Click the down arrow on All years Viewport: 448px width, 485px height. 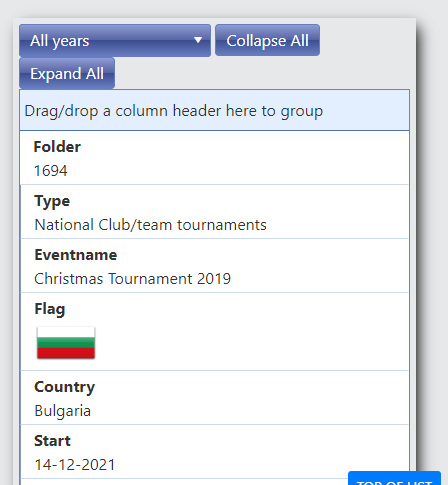[198, 40]
